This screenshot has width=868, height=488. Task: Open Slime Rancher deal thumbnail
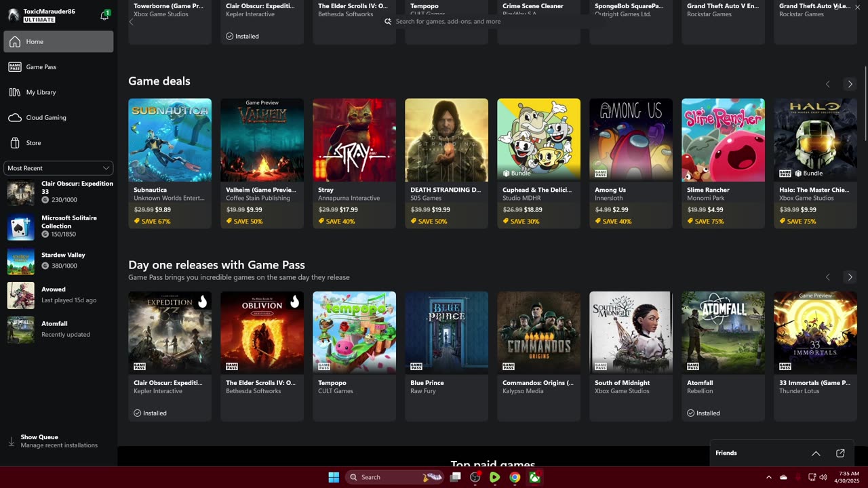723,140
